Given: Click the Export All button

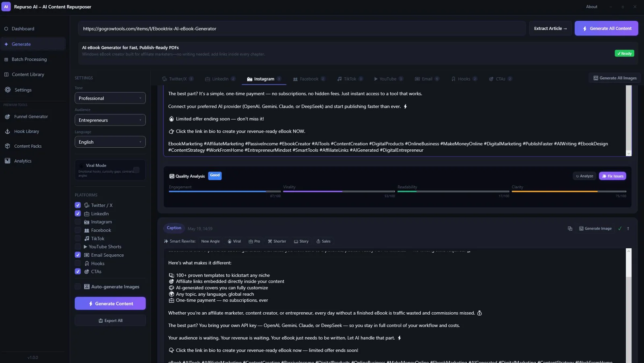Looking at the screenshot, I should click(x=110, y=321).
